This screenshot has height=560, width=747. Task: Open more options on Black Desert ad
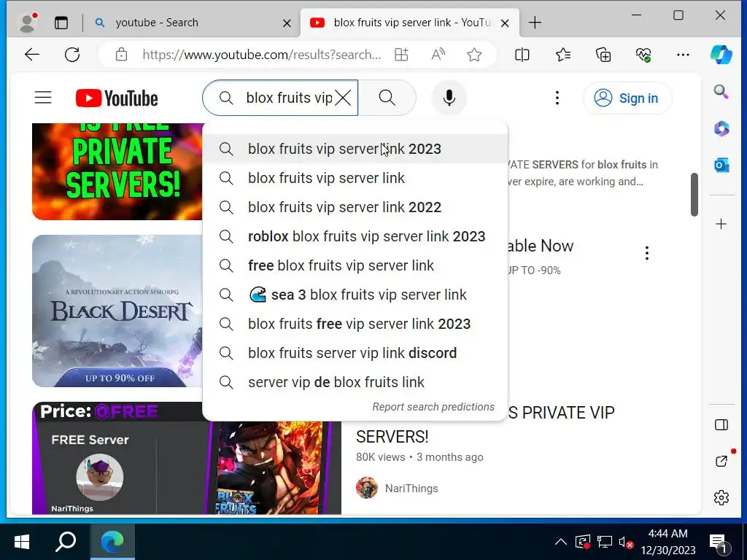[x=646, y=253]
